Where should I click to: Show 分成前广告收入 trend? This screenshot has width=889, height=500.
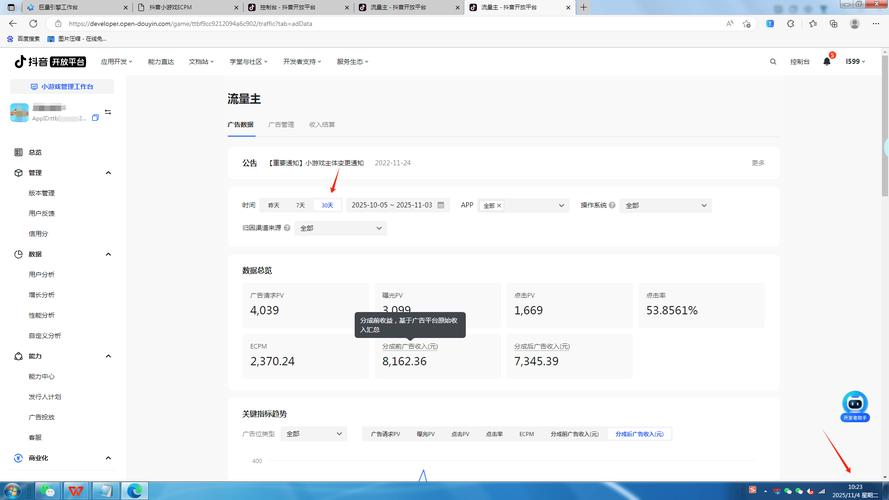(x=574, y=434)
